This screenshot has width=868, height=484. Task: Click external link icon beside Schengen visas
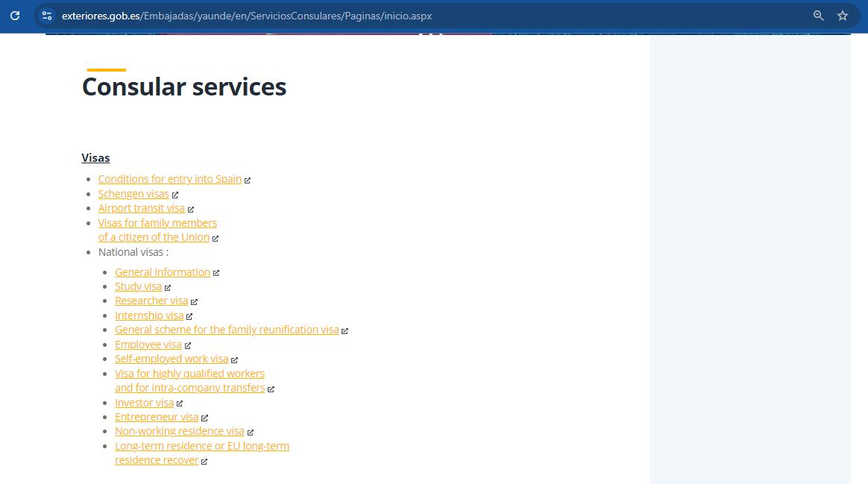coord(175,195)
